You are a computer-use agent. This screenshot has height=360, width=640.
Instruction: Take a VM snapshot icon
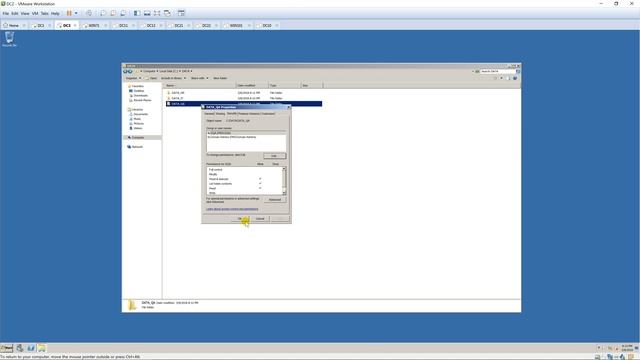tap(103, 13)
